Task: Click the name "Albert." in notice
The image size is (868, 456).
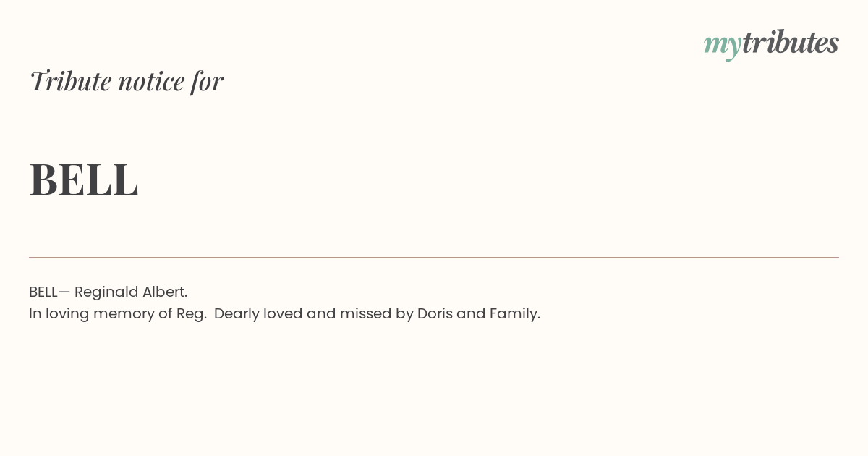Action: pyautogui.click(x=165, y=292)
